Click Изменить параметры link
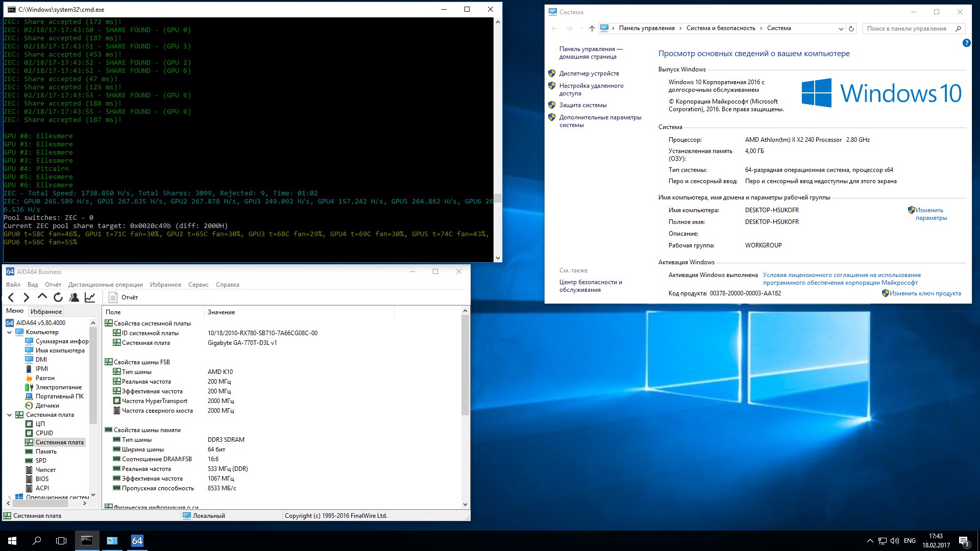 tap(931, 214)
